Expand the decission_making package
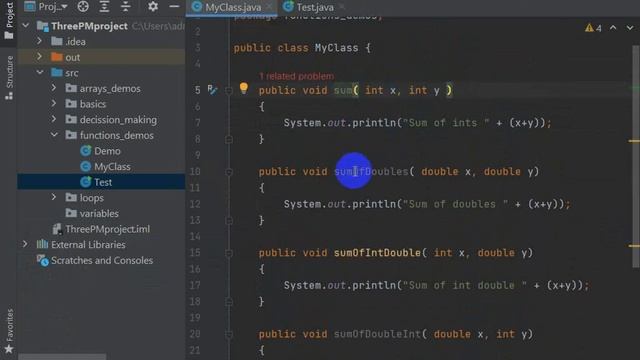Viewport: 640px width, 360px height. 54,119
